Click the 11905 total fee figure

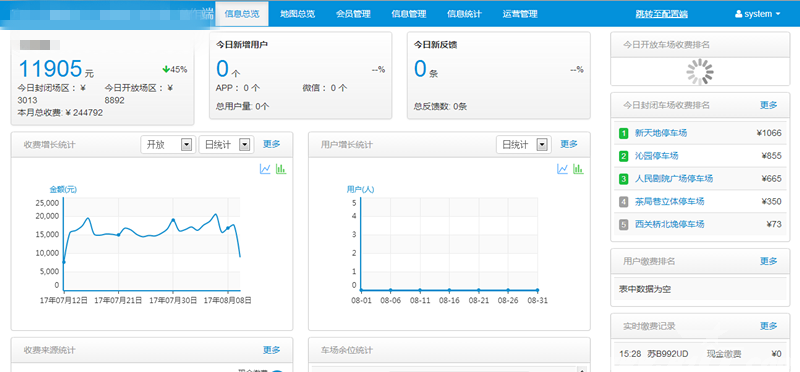pos(51,69)
